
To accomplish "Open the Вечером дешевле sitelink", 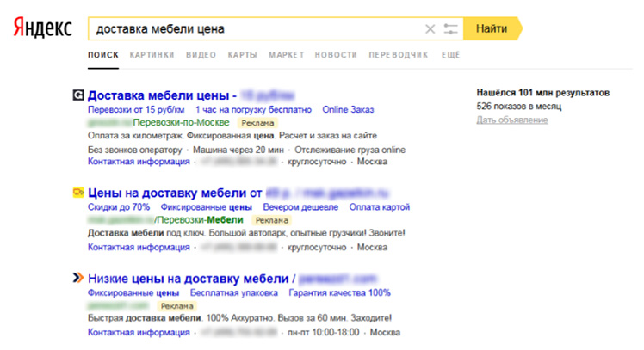I will [300, 206].
